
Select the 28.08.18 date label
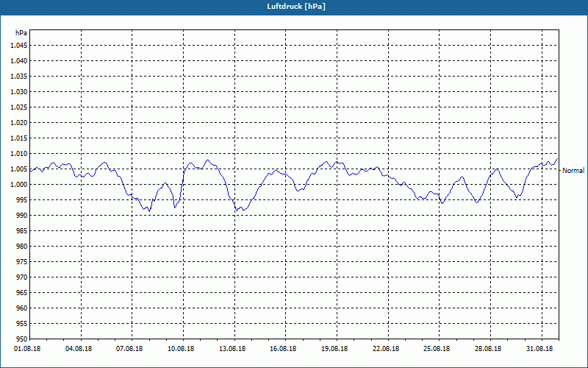488,349
